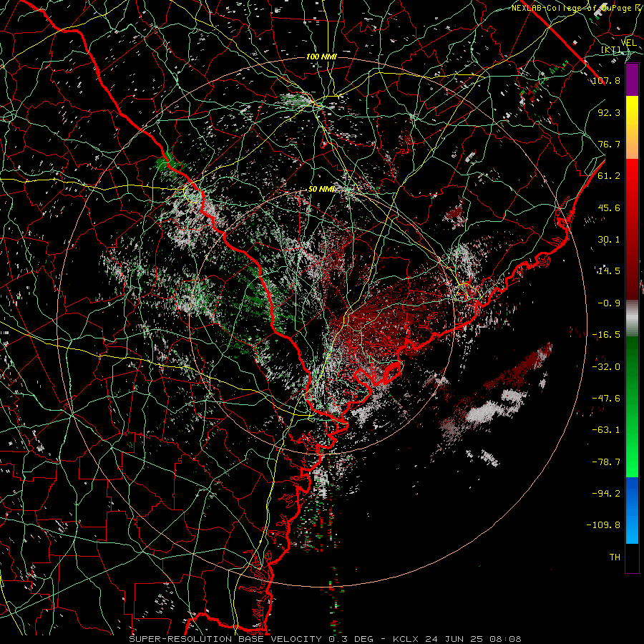Select the 61.2 legend value
Viewport: 644px width, 644px height.
click(609, 176)
